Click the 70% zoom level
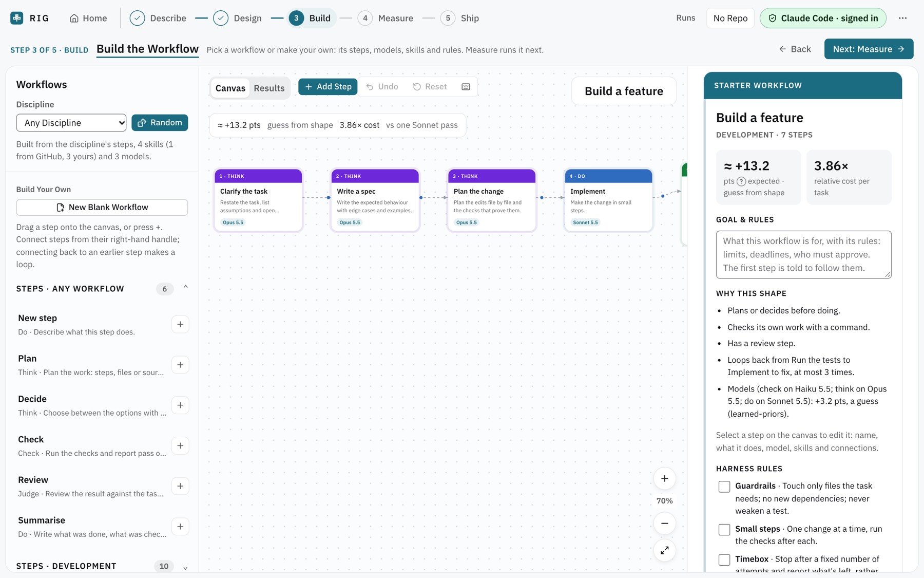 (664, 501)
